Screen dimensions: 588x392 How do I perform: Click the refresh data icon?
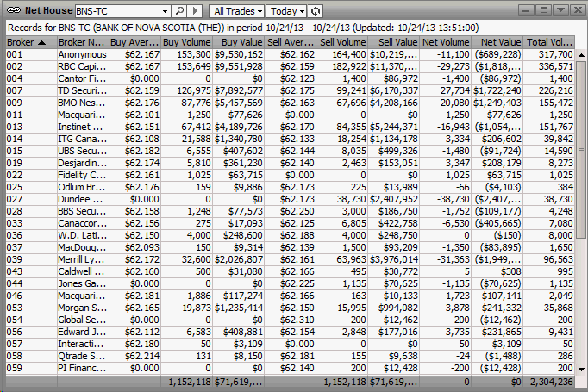(316, 11)
